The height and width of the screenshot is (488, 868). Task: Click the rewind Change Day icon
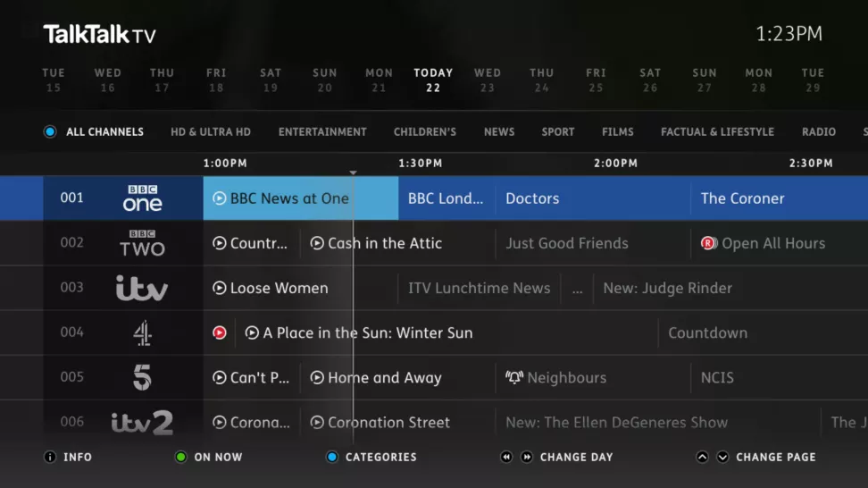point(506,457)
